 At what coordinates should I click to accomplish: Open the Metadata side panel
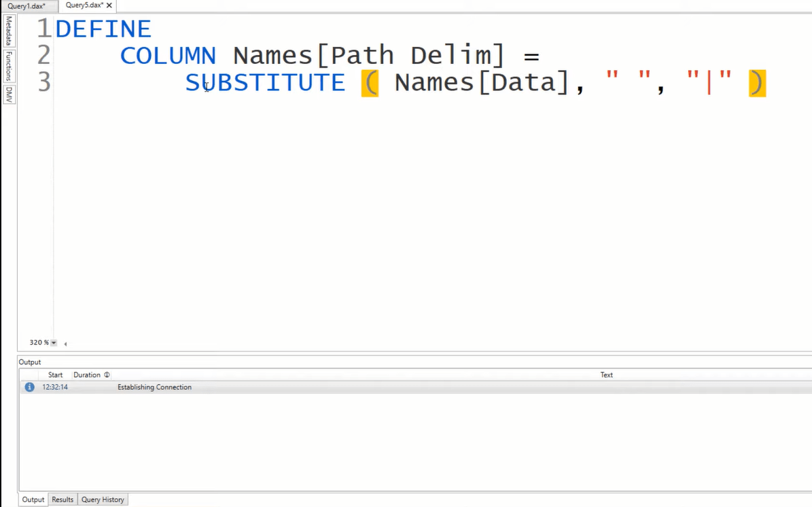pyautogui.click(x=9, y=31)
